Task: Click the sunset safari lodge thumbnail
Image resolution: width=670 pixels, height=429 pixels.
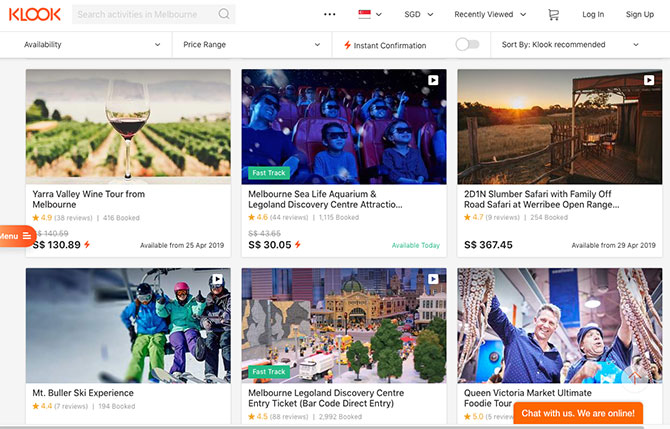Action: [560, 127]
